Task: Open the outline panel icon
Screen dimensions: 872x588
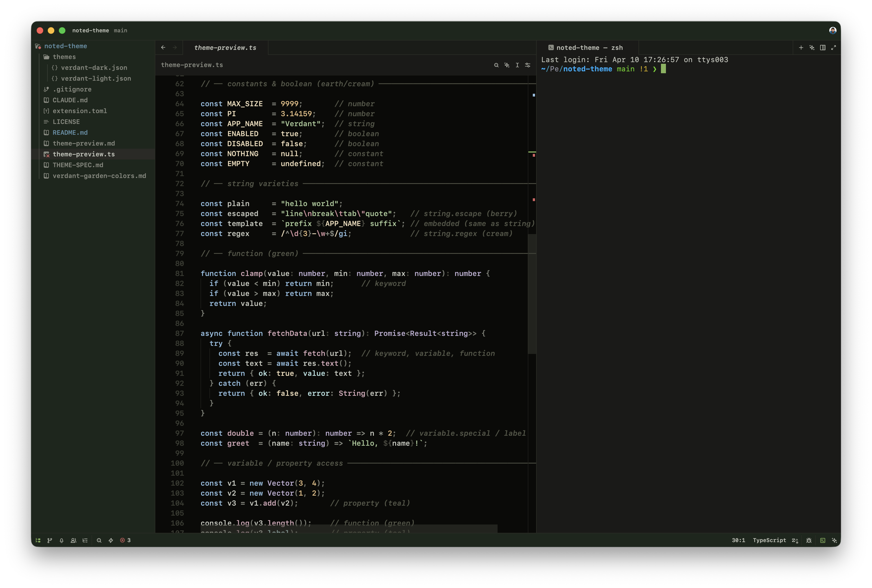Action: tap(85, 540)
